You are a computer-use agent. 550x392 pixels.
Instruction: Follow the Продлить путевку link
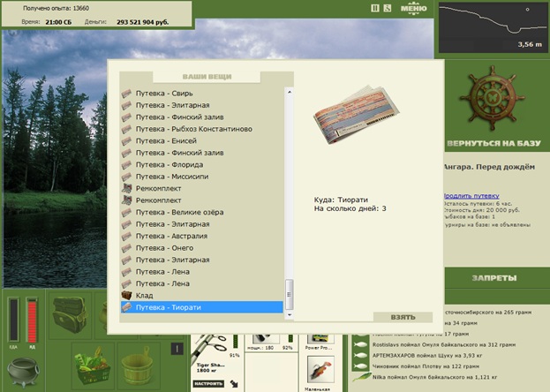point(471,196)
